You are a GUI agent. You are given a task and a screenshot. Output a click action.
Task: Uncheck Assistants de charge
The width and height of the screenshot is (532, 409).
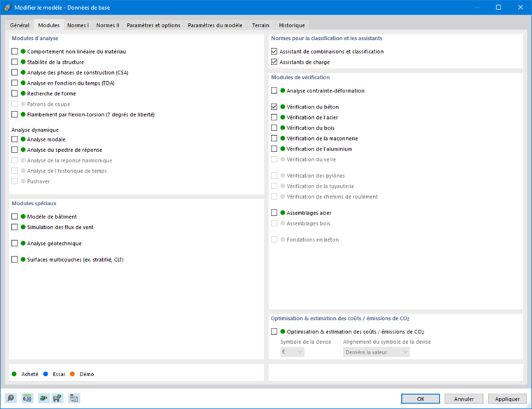point(274,62)
